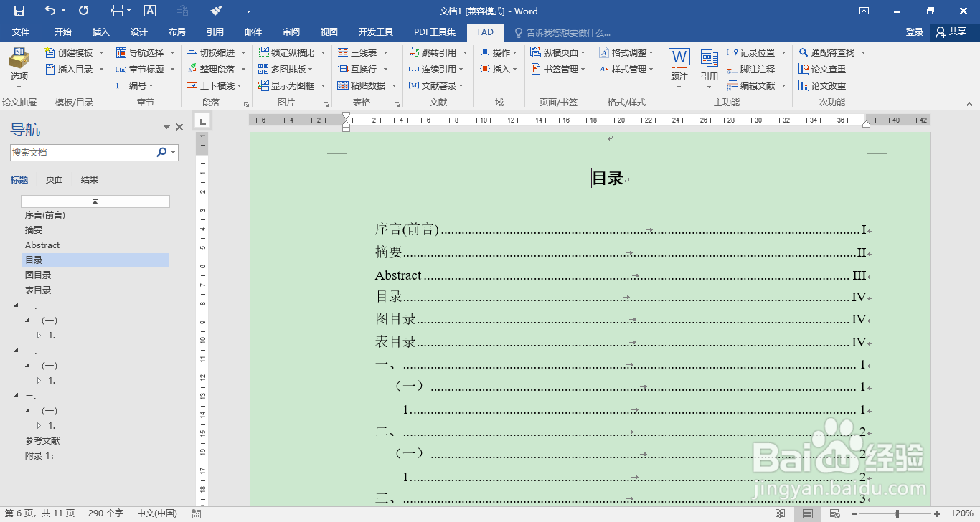Click 导航选择 tool

pos(144,53)
